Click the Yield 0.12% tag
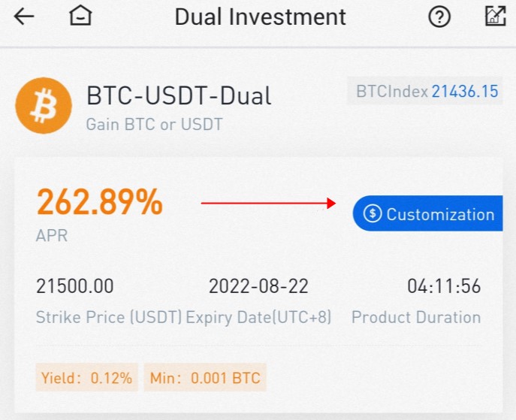 [87, 377]
